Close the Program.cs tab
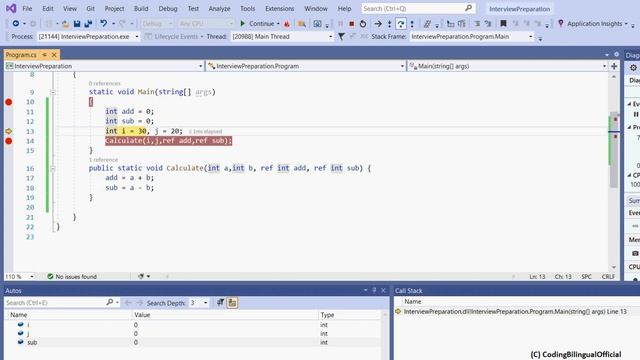 pyautogui.click(x=54, y=55)
